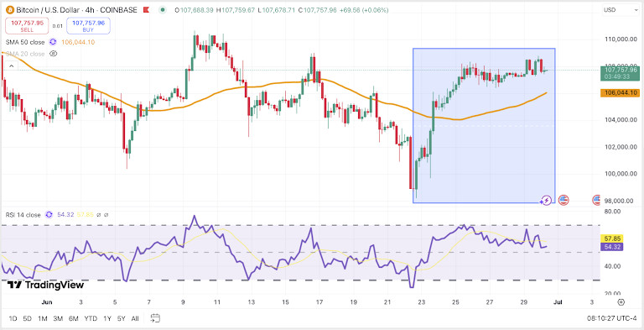Click the 17 date label on time axis
Screen dimensions: 644x330
coord(319,302)
